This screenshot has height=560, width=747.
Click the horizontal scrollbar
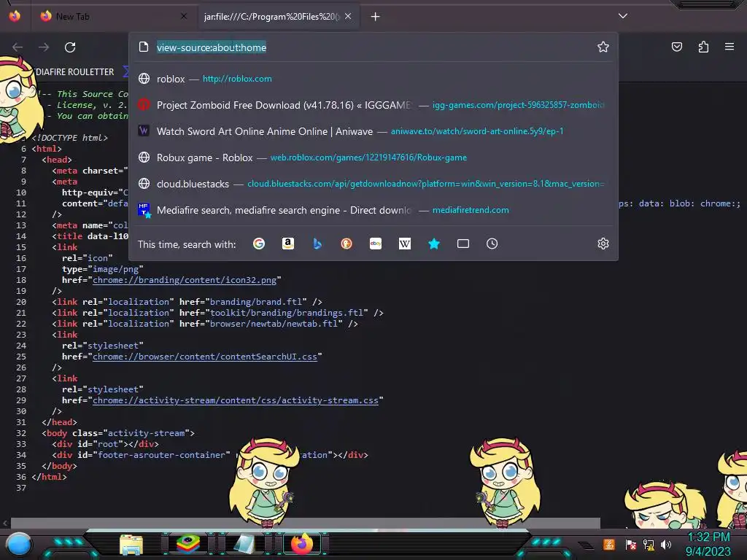(305, 523)
